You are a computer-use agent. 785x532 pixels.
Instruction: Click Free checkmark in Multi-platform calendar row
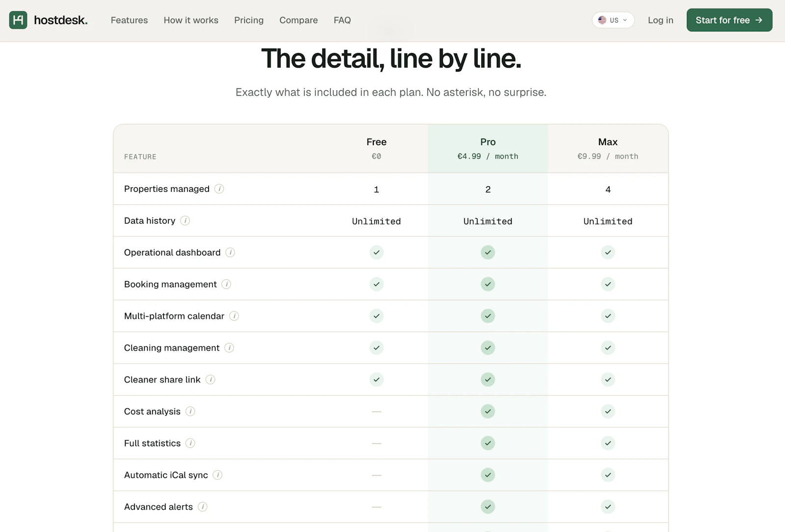click(376, 316)
